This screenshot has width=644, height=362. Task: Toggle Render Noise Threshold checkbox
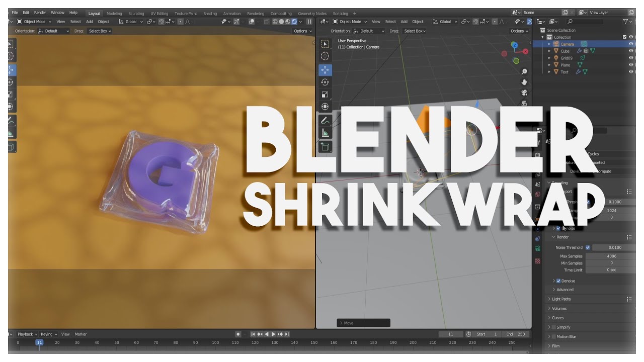[588, 247]
